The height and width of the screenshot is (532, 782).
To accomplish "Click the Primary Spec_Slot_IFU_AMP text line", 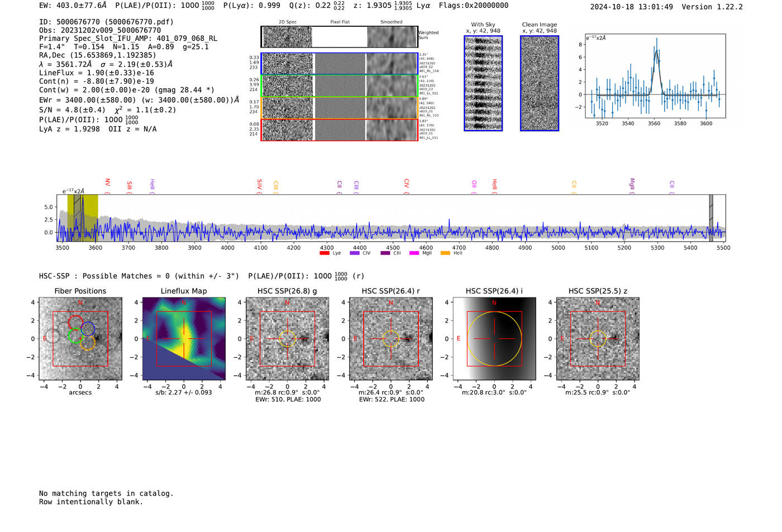I will 128,39.
